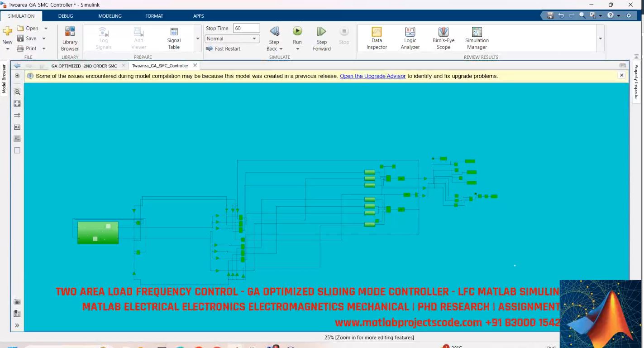
Task: Expand the Step Back dropdown
Action: click(281, 48)
